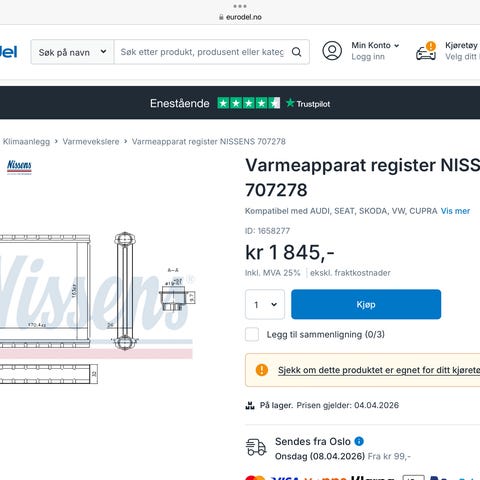Click the orange warning exclamation icon
Image resolution: width=480 pixels, height=480 pixels.
tap(262, 370)
